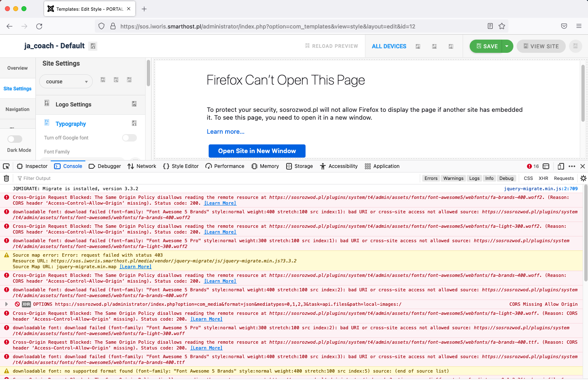The image size is (588, 380).
Task: Clear the console output with trash icon
Action: pyautogui.click(x=6, y=178)
